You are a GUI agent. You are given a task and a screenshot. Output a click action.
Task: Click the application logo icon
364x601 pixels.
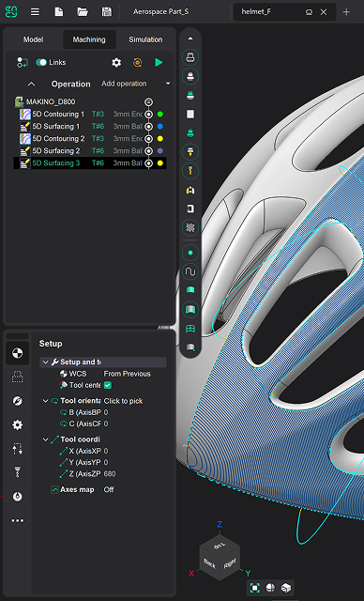coord(11,12)
